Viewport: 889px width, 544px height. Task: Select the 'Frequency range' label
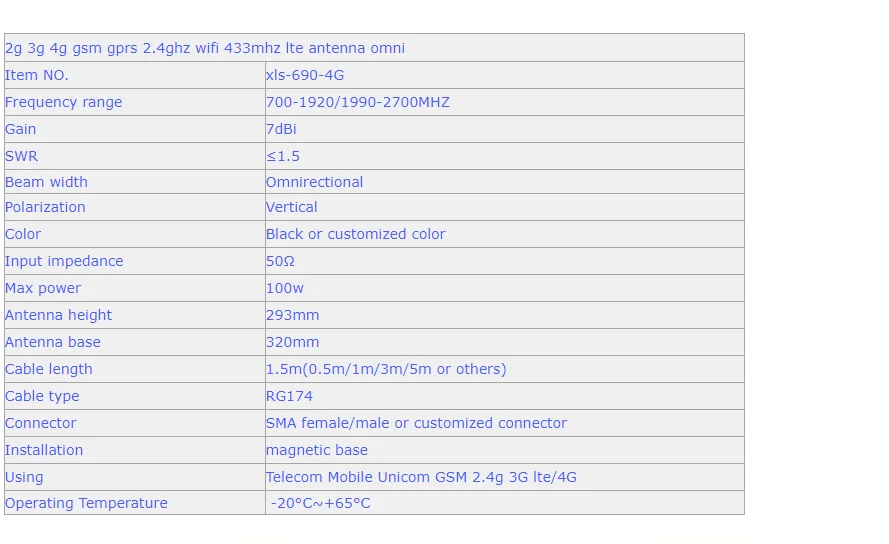(x=64, y=102)
